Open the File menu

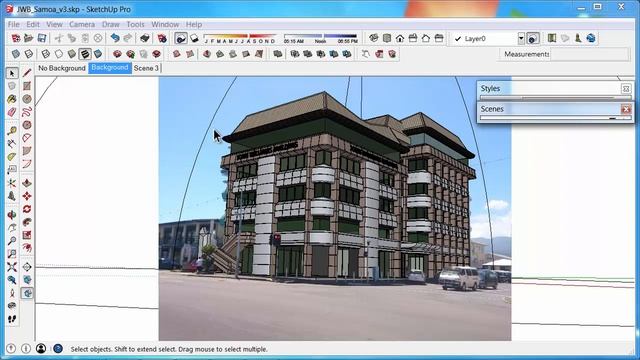13,24
